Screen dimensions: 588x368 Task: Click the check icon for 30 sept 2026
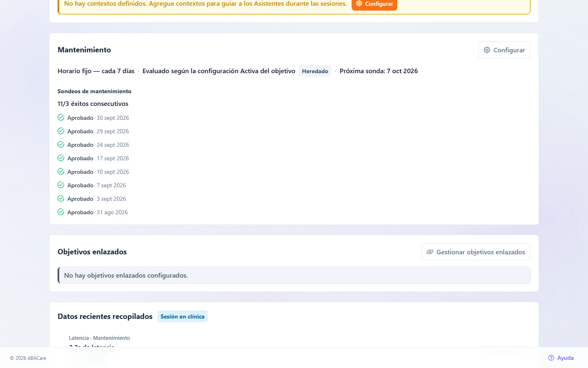click(x=61, y=118)
